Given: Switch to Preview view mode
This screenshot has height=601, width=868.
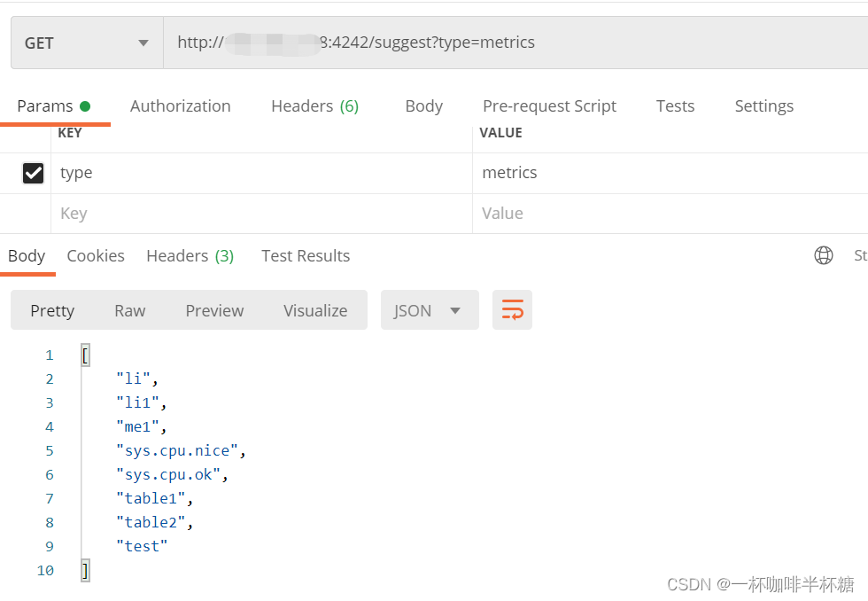Looking at the screenshot, I should click(x=214, y=310).
